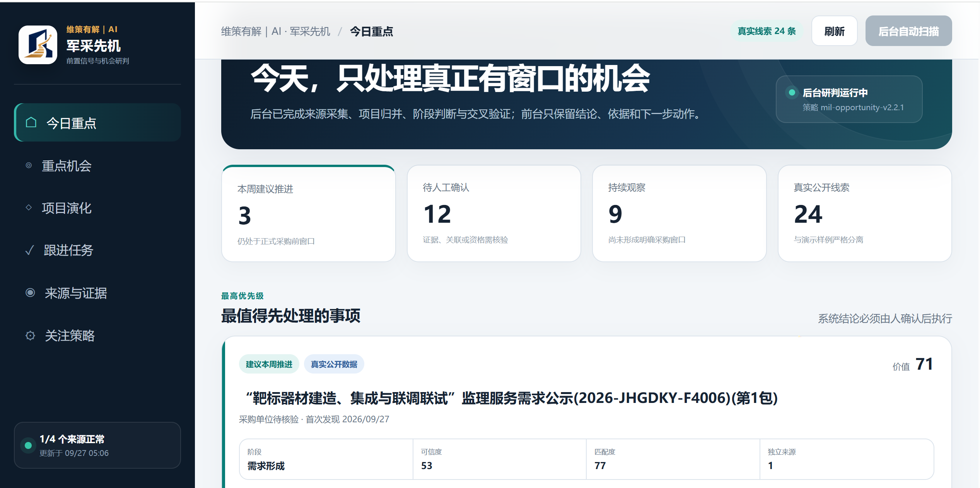This screenshot has height=488, width=980.
Task: Click the 匹配度 77 cell
Action: tap(673, 459)
